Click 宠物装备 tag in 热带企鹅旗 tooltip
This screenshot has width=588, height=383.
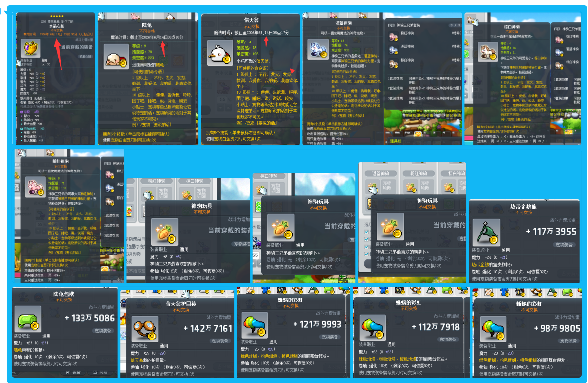pos(564,245)
